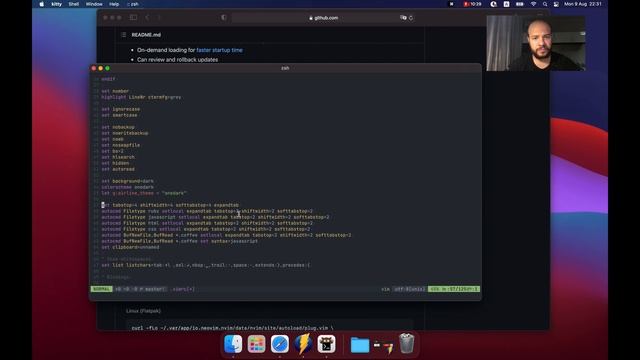Click the 'set hlsearch' line
The image size is (640, 360).
(x=118, y=157)
